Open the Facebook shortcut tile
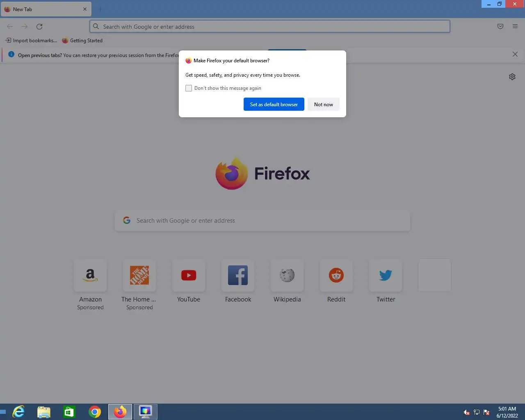 click(238, 275)
